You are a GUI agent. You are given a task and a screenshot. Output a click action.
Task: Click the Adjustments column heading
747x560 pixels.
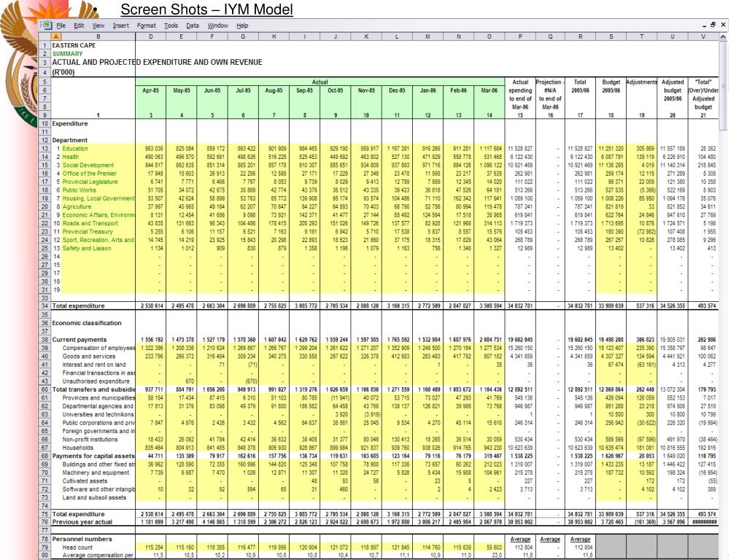click(x=641, y=82)
